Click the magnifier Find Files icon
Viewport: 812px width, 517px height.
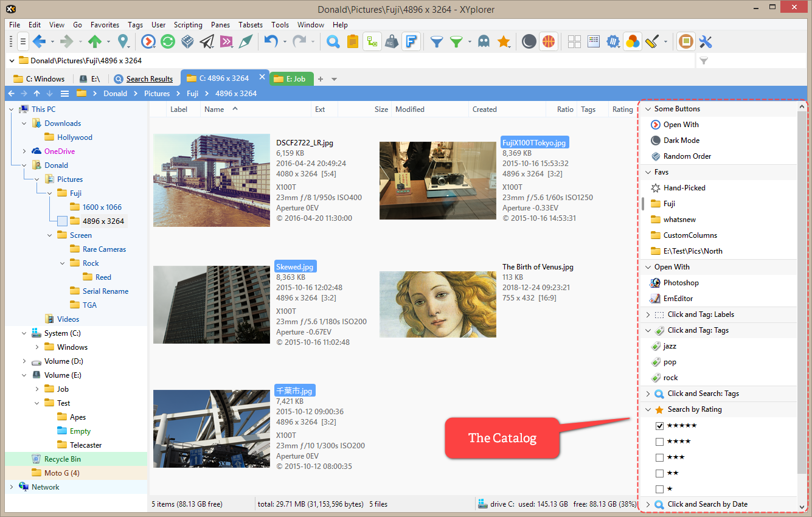(x=333, y=42)
